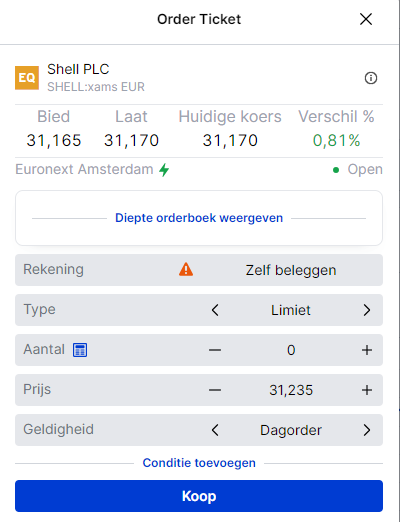Image resolution: width=400 pixels, height=522 pixels.
Task: Decrease Prijs with the minus button
Action: coord(215,390)
